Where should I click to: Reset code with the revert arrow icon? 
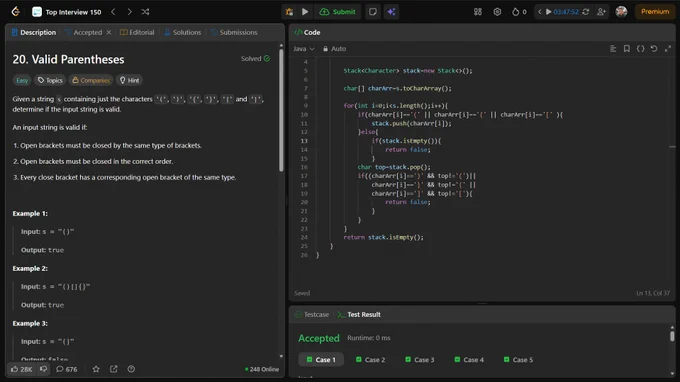click(654, 49)
